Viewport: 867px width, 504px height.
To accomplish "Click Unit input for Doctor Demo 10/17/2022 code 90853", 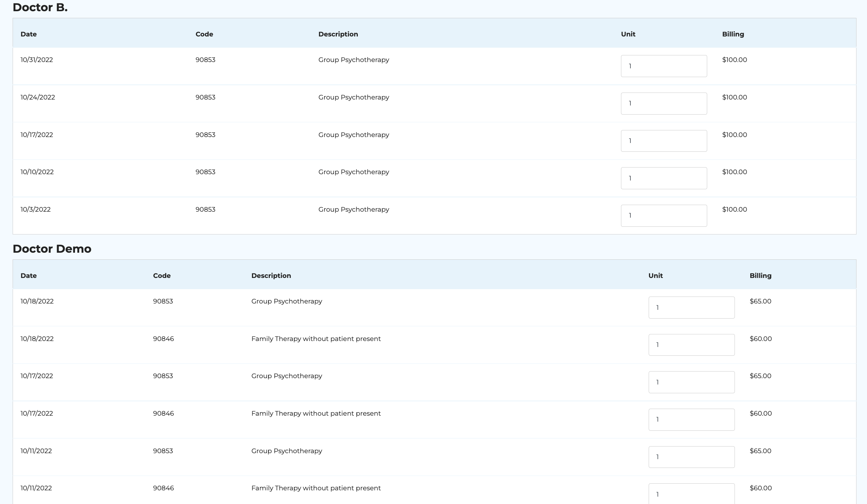I will (x=691, y=382).
